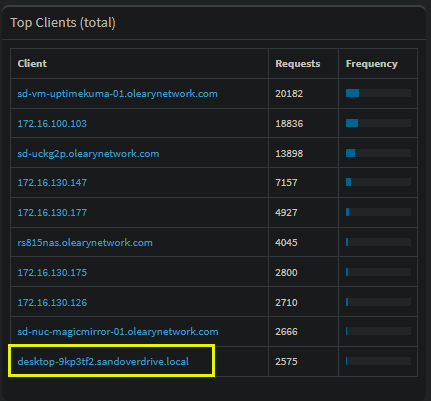431x401 pixels.
Task: Click the frequency bar for uptimekuma client
Action: coord(378,93)
